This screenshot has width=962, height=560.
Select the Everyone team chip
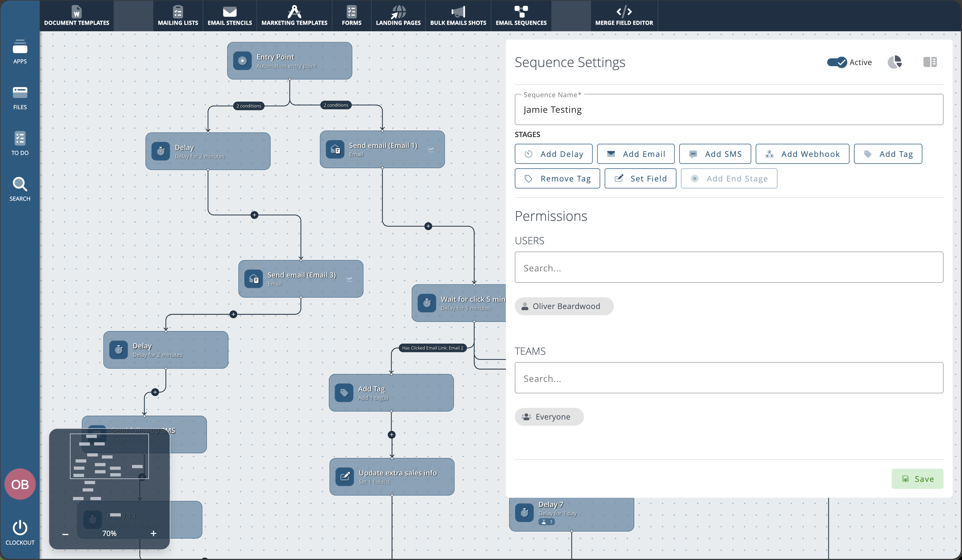[549, 417]
